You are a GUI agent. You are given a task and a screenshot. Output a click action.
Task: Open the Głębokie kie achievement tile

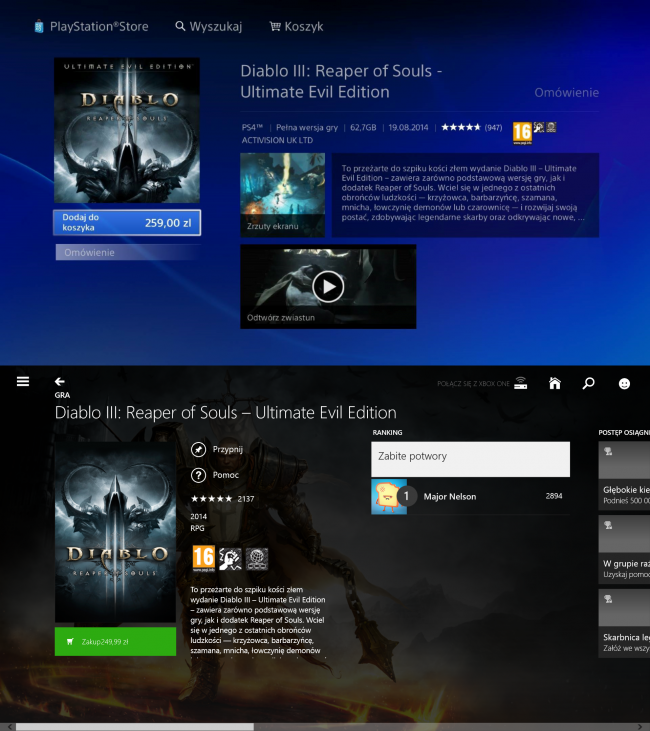click(624, 475)
